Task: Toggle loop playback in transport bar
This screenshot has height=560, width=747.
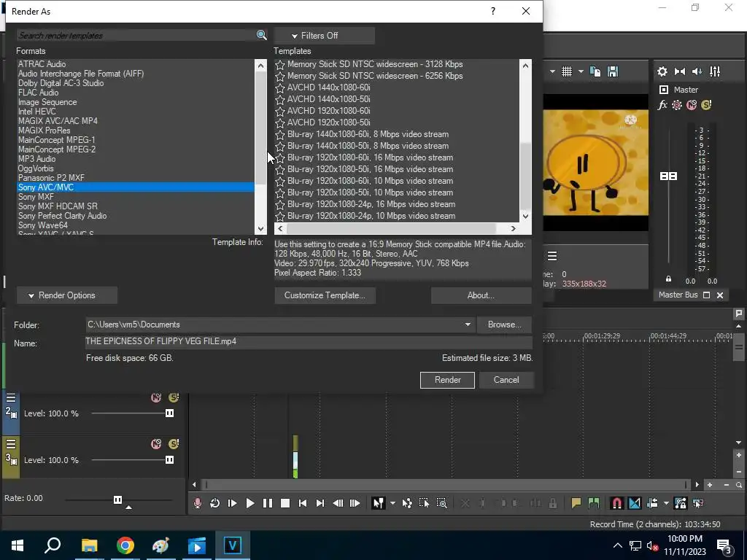Action: click(x=215, y=503)
